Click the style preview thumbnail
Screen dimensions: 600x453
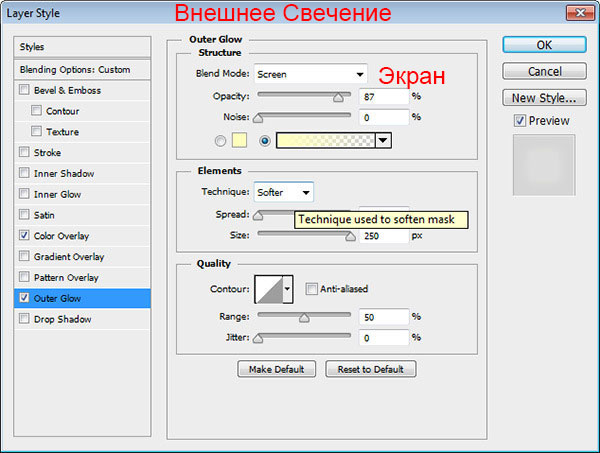544,165
